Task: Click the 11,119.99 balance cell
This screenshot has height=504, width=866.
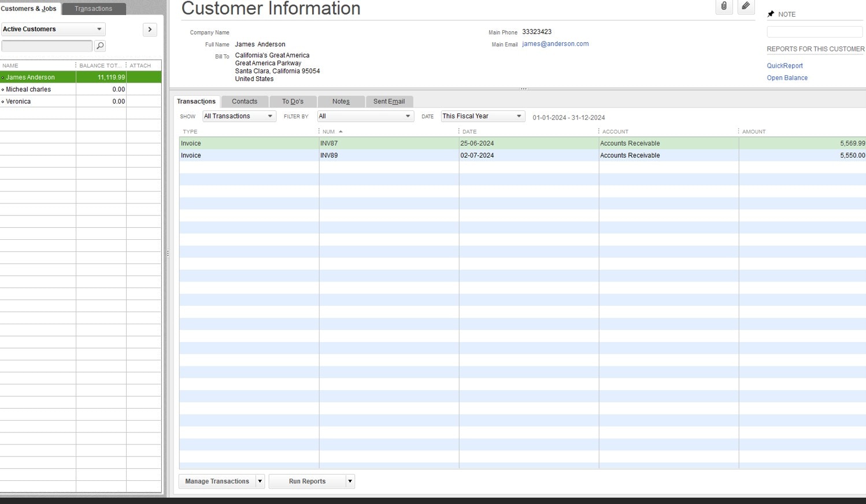Action: click(x=101, y=77)
